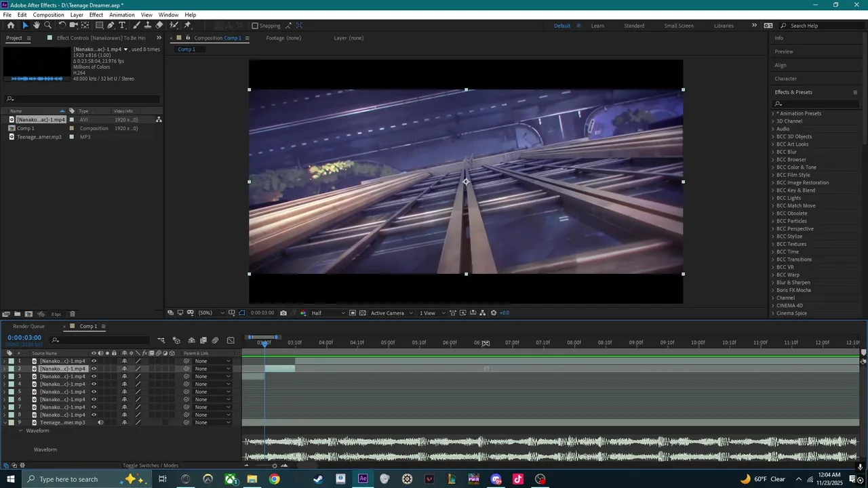Switch to the Standard workspace
The image size is (868, 488).
click(634, 26)
